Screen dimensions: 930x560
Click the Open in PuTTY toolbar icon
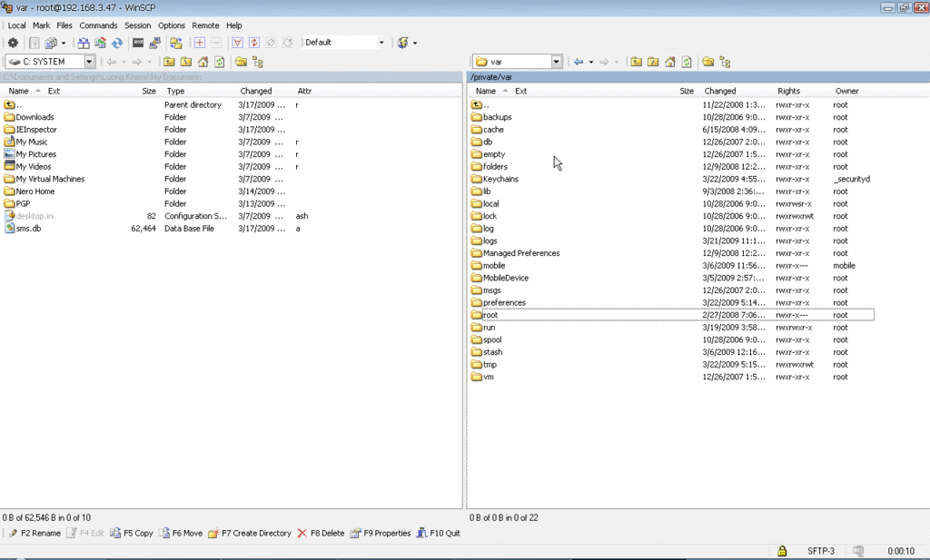pos(154,43)
